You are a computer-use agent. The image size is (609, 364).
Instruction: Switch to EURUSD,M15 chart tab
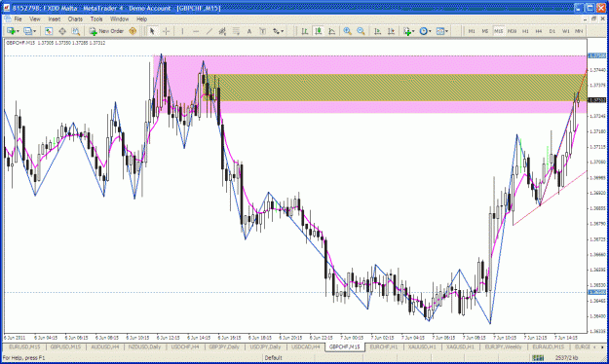[24, 346]
